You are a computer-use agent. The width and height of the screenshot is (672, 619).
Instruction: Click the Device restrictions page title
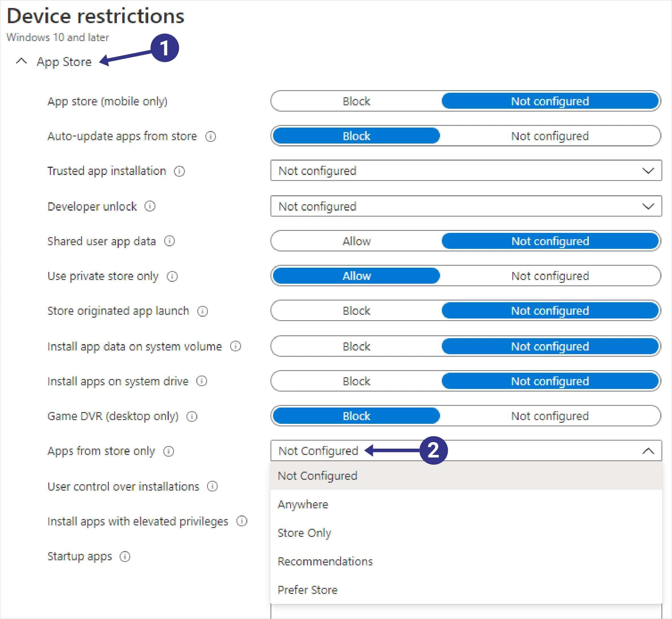[95, 16]
